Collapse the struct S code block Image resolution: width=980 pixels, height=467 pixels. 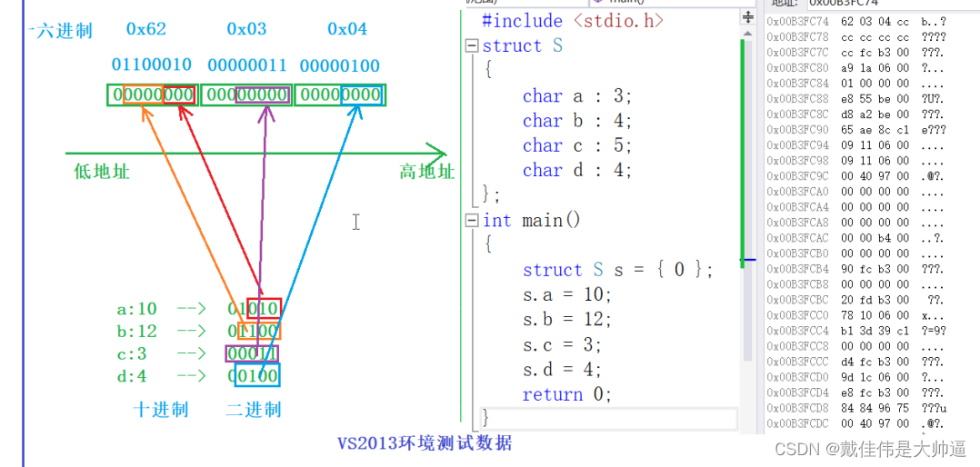(472, 46)
